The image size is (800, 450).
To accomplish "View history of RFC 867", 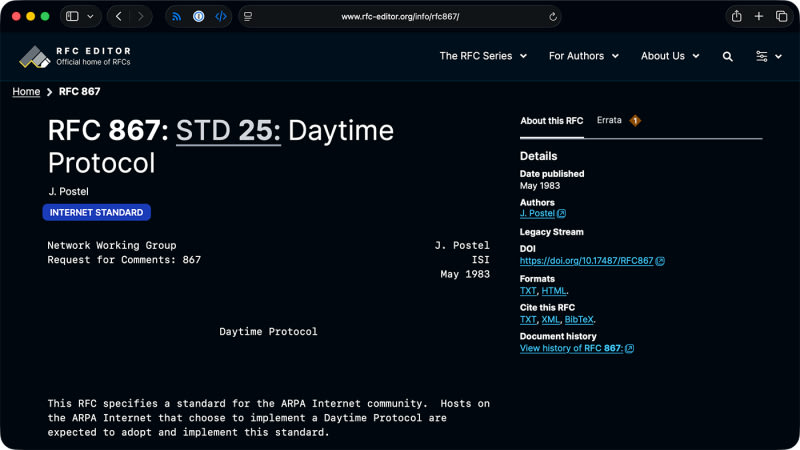I will point(571,348).
